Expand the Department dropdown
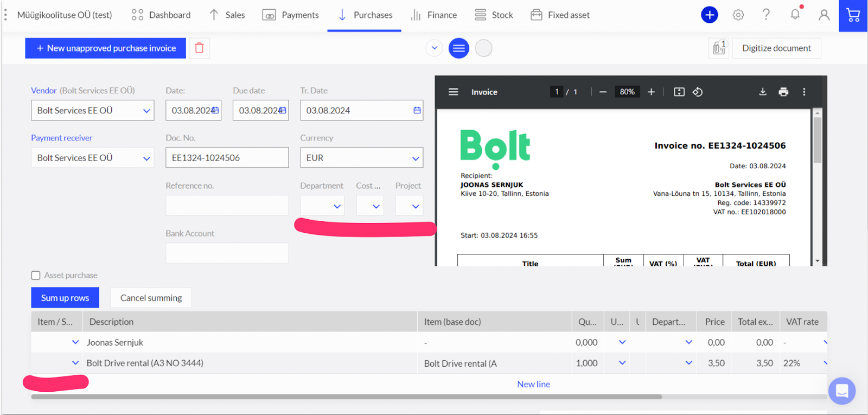Screen dimensions: 868x415 [336, 206]
